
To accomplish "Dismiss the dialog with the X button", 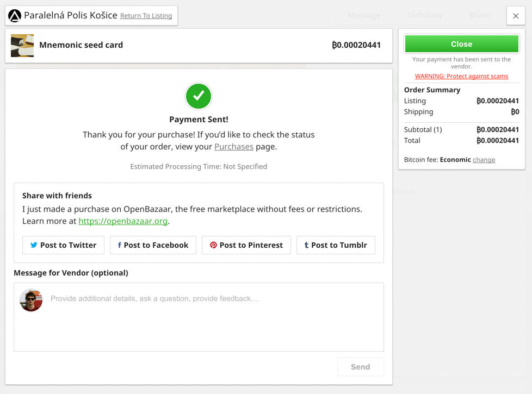I will (516, 16).
